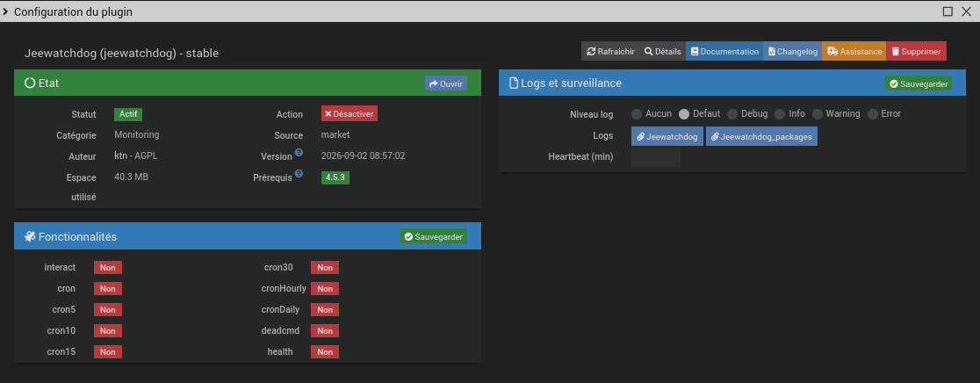Click Désactiver to disable the plugin
The image size is (980, 383).
point(349,113)
